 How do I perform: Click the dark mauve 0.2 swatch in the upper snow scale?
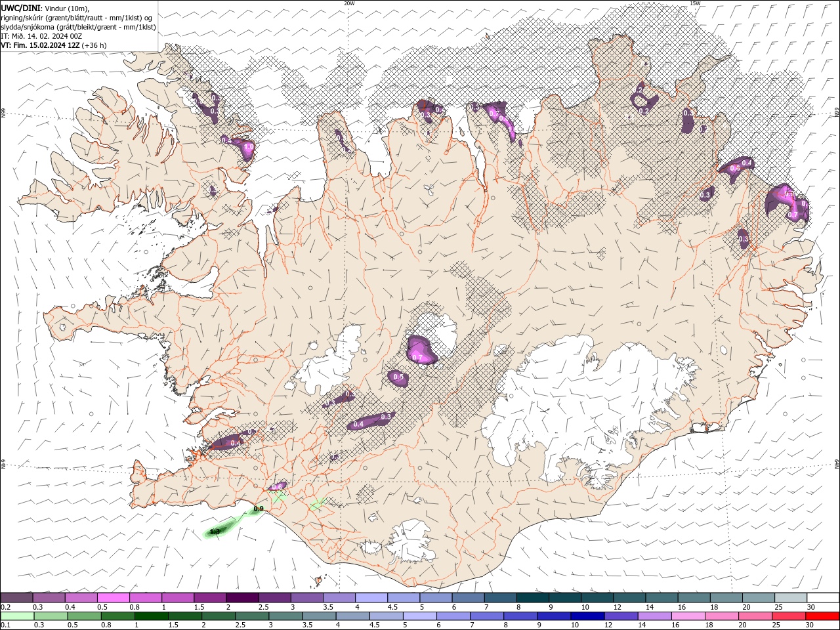click(x=16, y=597)
